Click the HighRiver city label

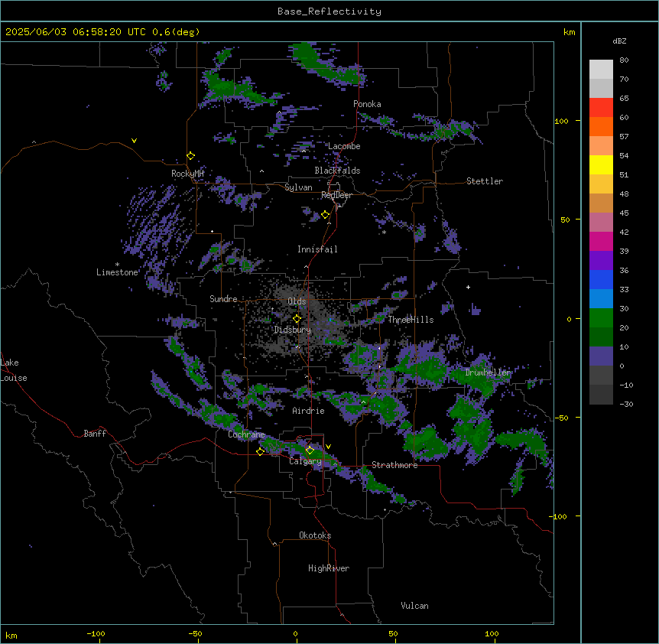[329, 568]
